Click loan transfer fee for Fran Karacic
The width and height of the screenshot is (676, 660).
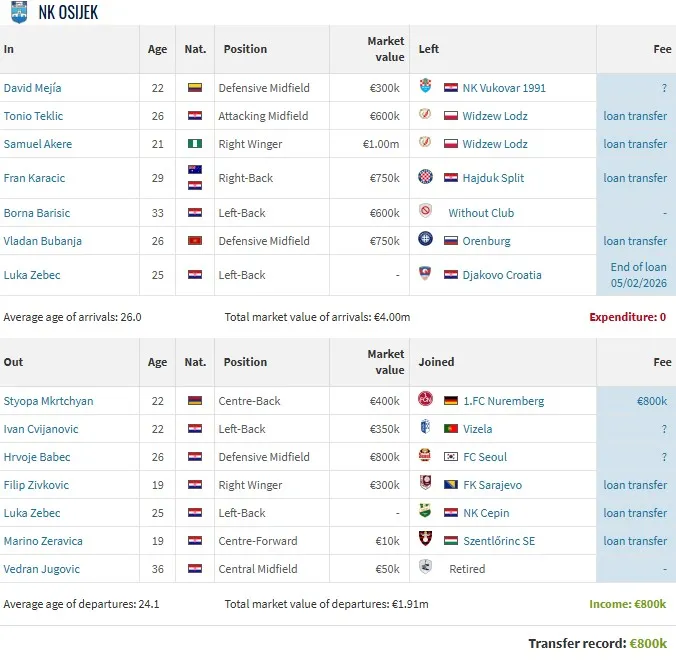[635, 178]
